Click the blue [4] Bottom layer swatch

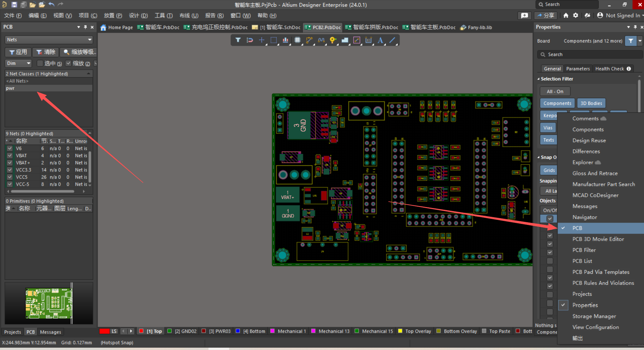pos(238,331)
